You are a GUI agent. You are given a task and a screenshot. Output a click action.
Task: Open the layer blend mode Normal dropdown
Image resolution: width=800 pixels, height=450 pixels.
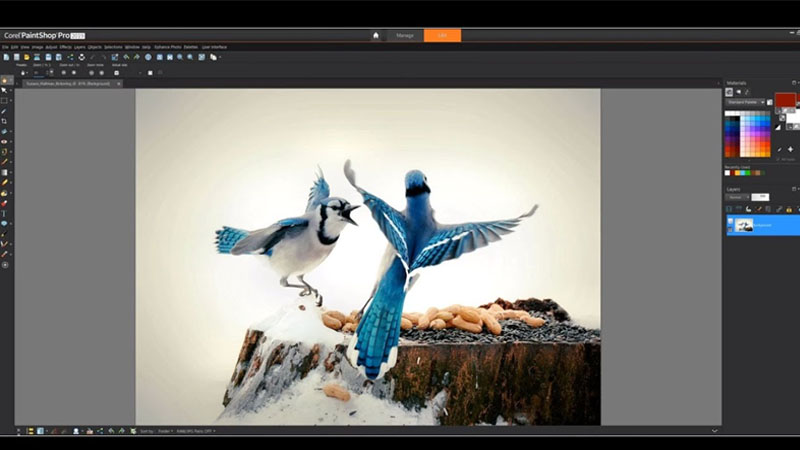tap(737, 197)
